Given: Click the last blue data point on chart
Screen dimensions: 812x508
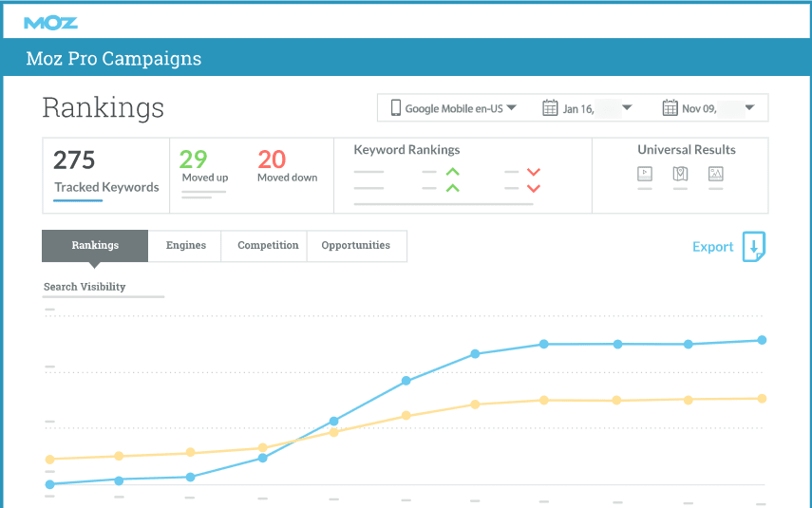Looking at the screenshot, I should (762, 340).
